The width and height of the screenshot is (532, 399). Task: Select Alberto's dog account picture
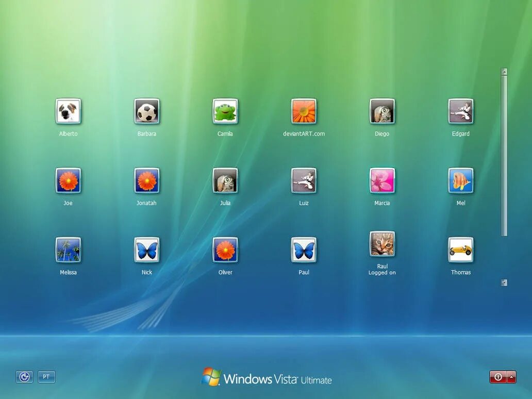pos(68,111)
